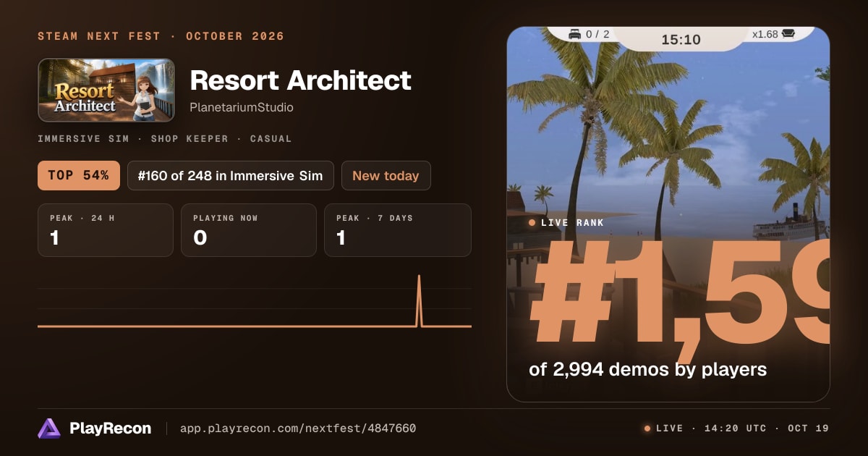Screen dimensions: 868x456
Task: Click the PlayRecon triangle logo icon
Action: coord(49,428)
